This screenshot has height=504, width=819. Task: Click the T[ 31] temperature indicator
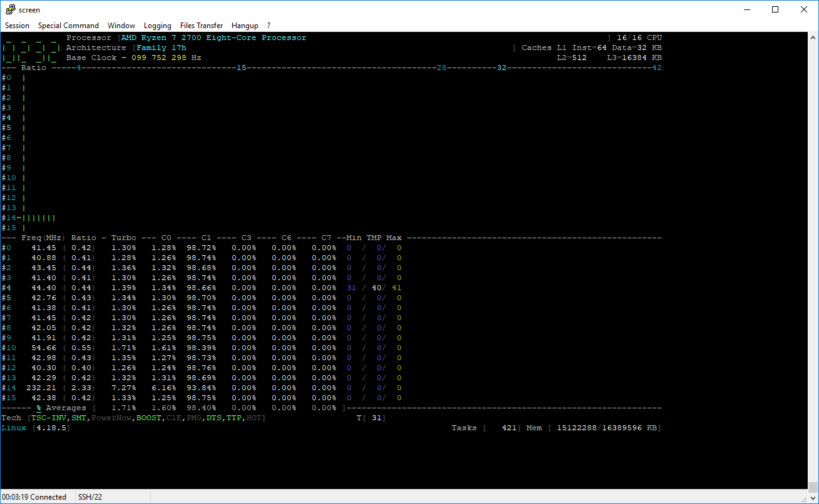pyautogui.click(x=372, y=418)
